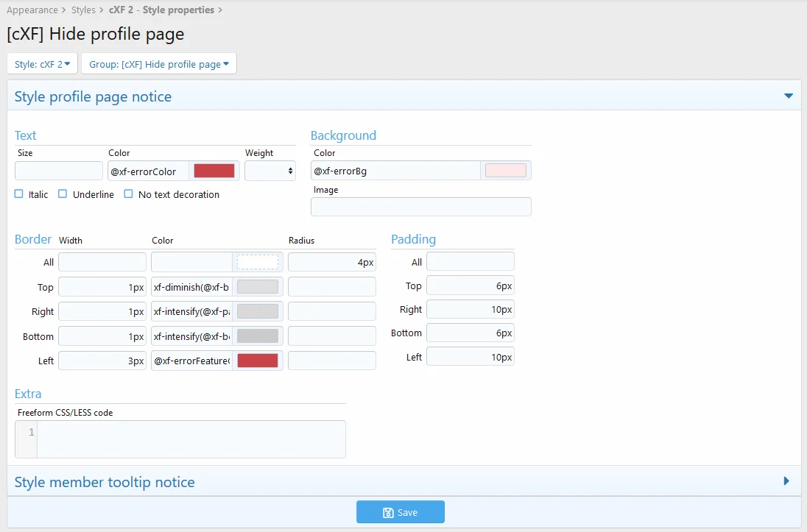The width and height of the screenshot is (807, 532).
Task: Pick the border Left red color swatch
Action: pos(257,361)
